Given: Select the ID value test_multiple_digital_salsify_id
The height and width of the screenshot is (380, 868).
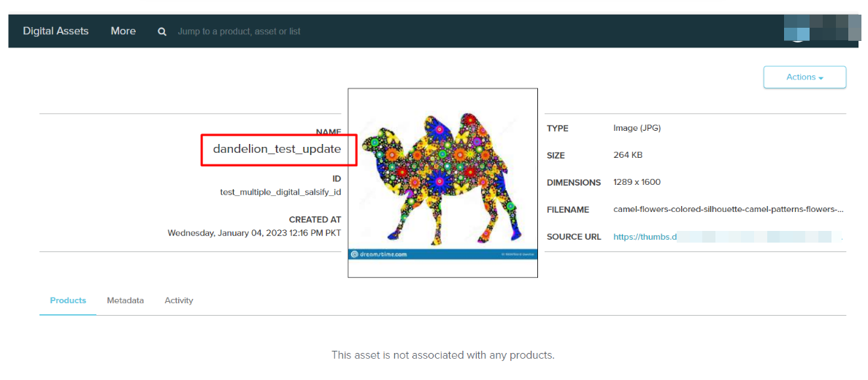Looking at the screenshot, I should coord(280,192).
